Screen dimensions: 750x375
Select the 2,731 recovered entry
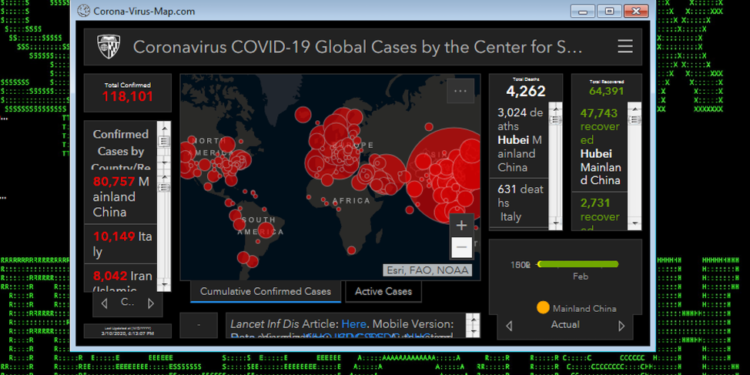[x=600, y=212]
